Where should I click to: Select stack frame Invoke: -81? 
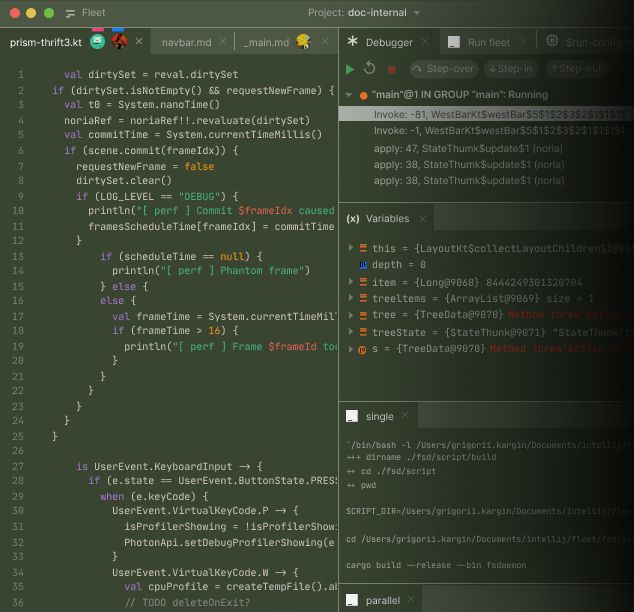[486, 115]
